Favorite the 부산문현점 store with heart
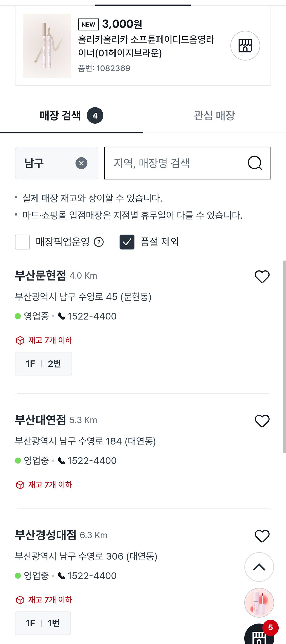 262,277
